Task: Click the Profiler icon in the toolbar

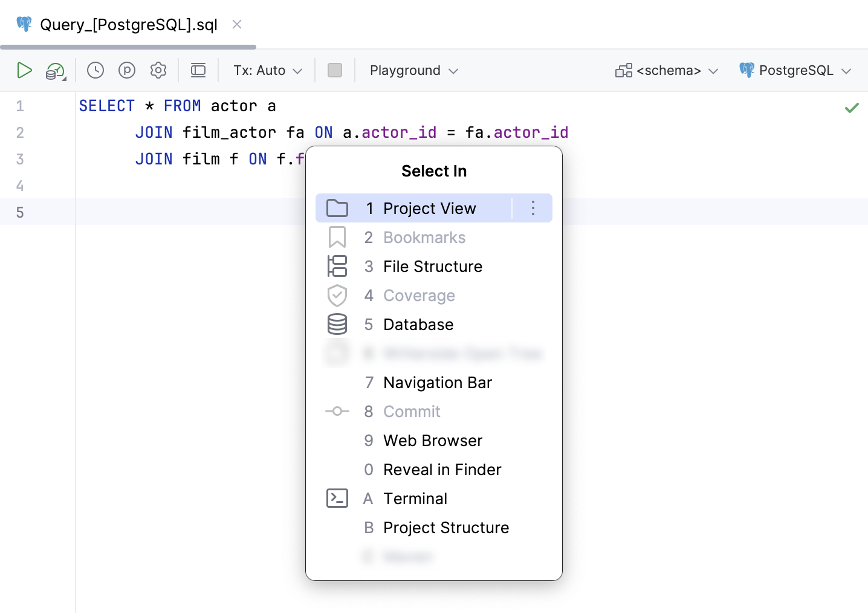Action: point(126,70)
